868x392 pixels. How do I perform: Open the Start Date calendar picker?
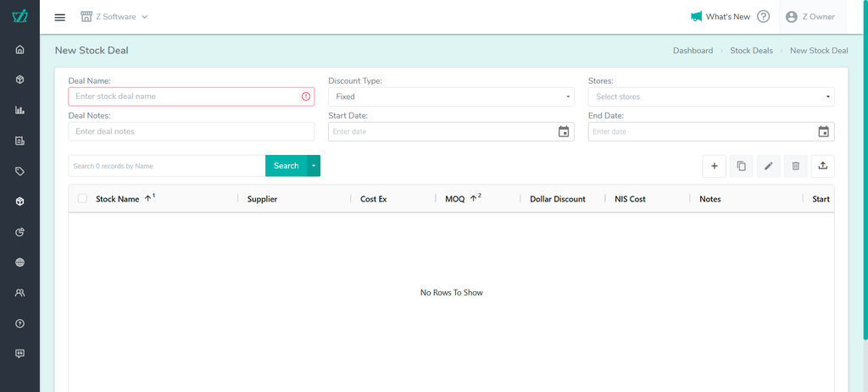coord(564,131)
